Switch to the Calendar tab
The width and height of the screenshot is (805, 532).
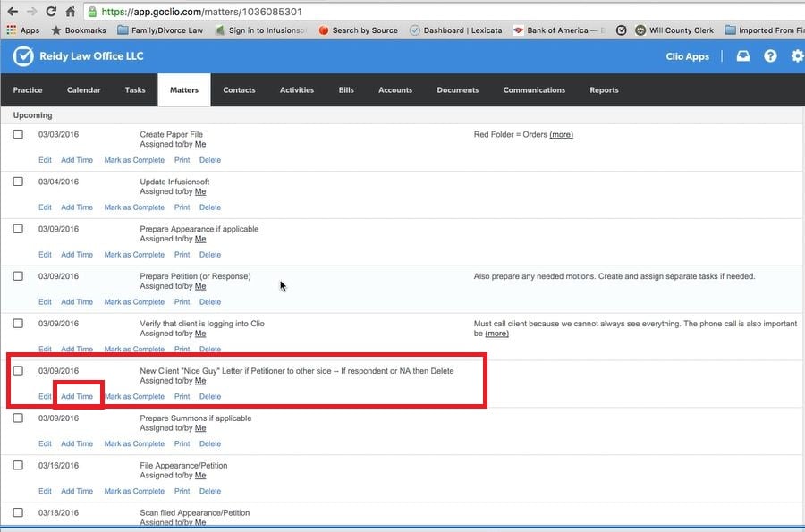click(83, 90)
